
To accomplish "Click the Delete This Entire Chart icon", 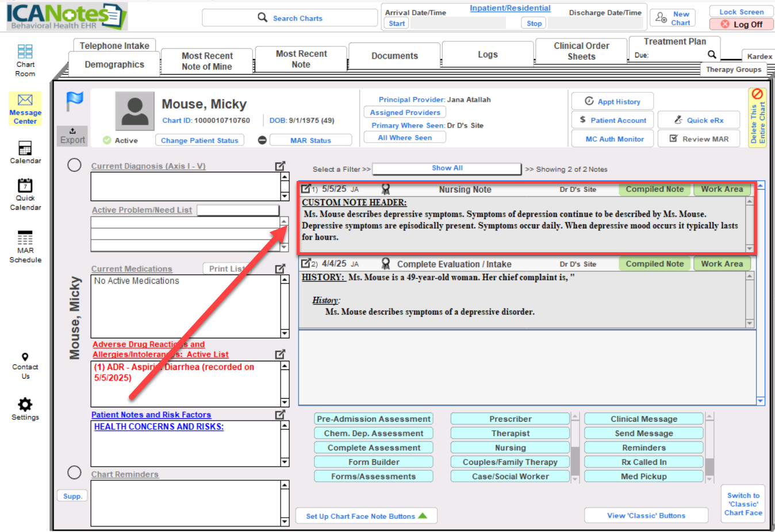I will pos(757,94).
